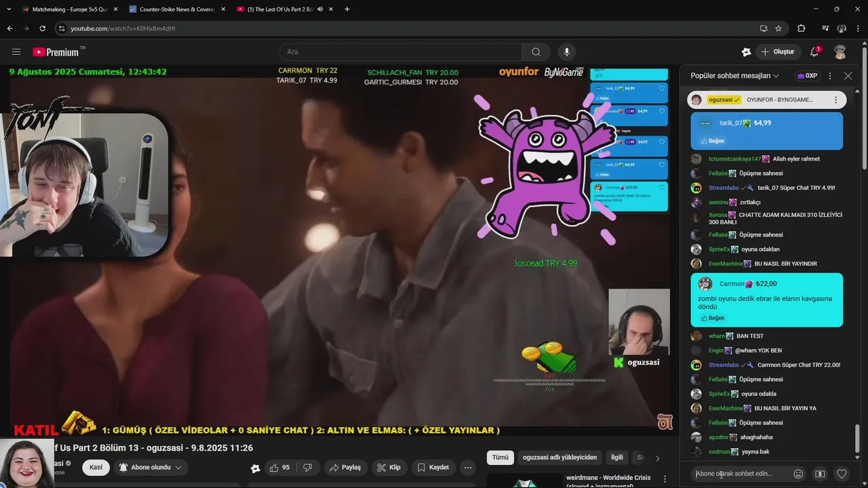Mute the YouTube tab via the speaker icon

tap(319, 9)
